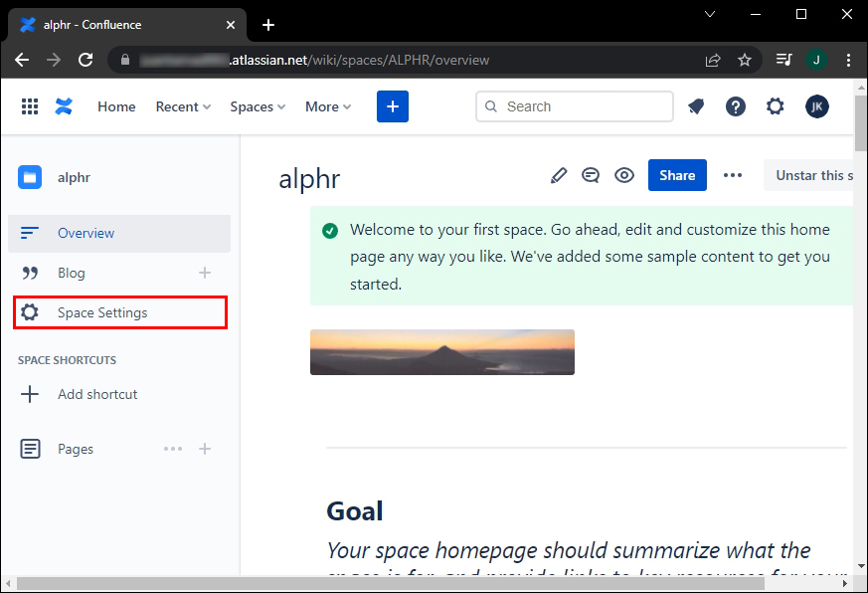868x593 pixels.
Task: Click the alphr space name in sidebar
Action: coord(74,177)
